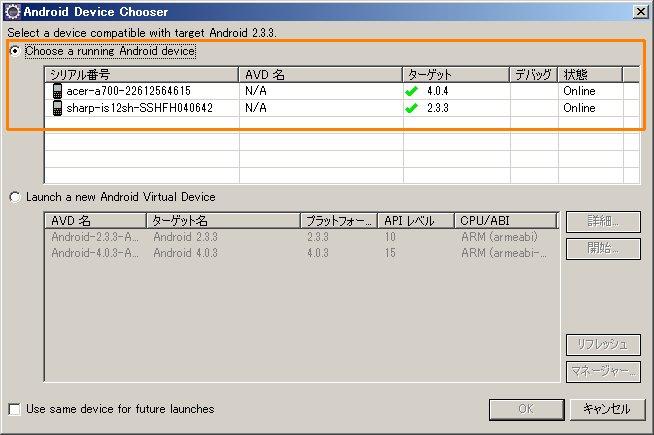Click API level 10 cell
The height and width of the screenshot is (435, 654).
point(390,237)
